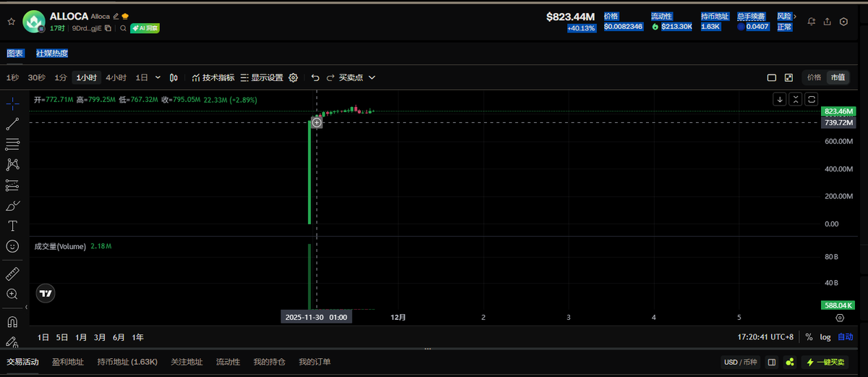Open the time axis settings gear
The width and height of the screenshot is (868, 377).
840,318
